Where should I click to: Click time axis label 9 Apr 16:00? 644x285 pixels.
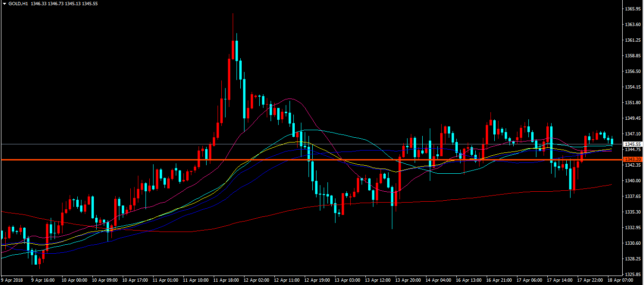click(43, 280)
